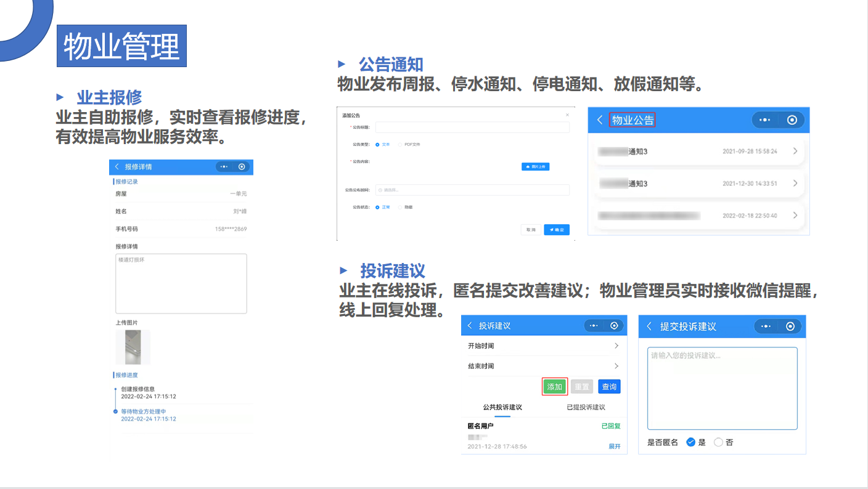Choose 是 for 是否匿名
Viewport: 868px width, 489px height.
691,442
